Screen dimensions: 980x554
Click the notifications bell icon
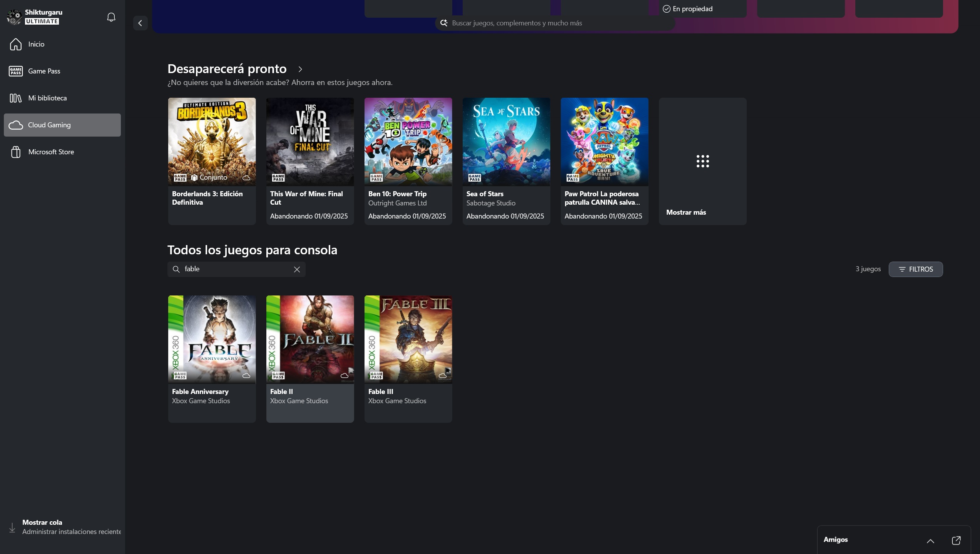(x=111, y=17)
